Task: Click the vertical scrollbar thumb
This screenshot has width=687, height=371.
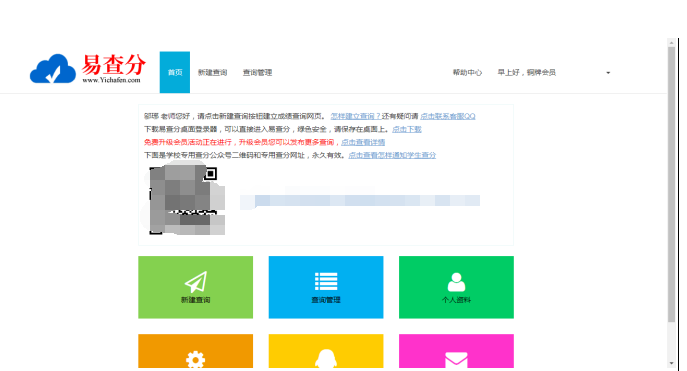Action: (671, 184)
